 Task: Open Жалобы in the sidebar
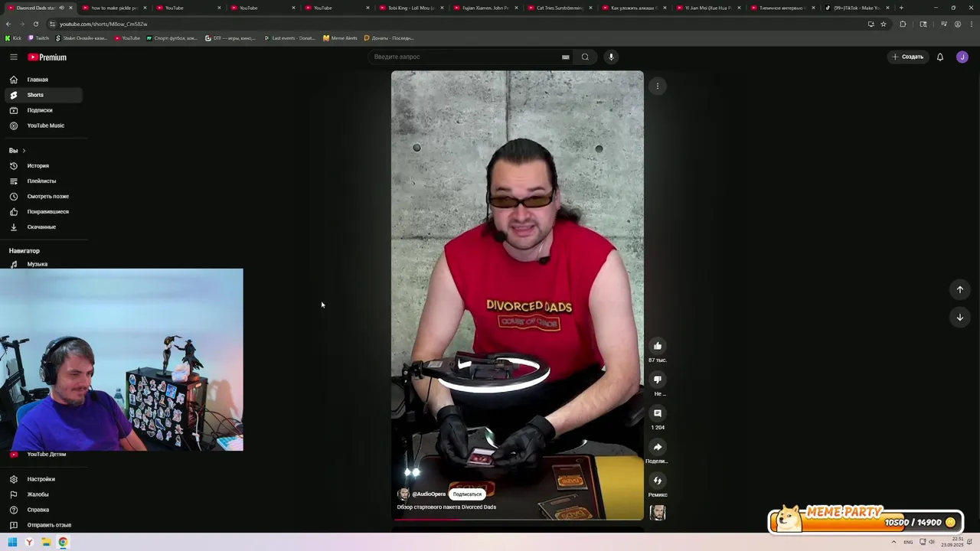[x=43, y=494]
